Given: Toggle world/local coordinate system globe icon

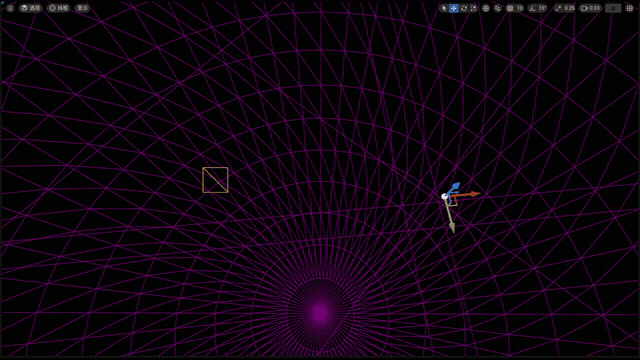Looking at the screenshot, I should (x=486, y=8).
